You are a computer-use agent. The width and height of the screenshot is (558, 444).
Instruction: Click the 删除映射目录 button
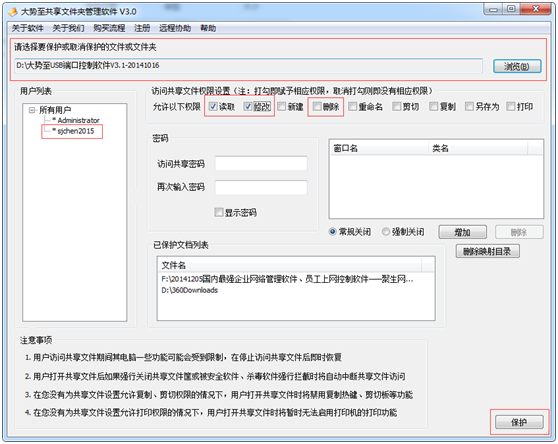[x=488, y=252]
